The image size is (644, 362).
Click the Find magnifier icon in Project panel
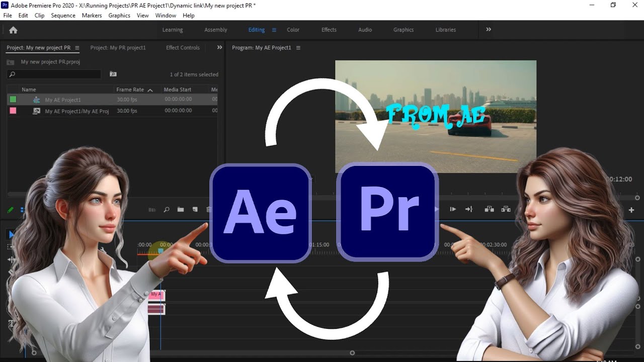tap(167, 210)
